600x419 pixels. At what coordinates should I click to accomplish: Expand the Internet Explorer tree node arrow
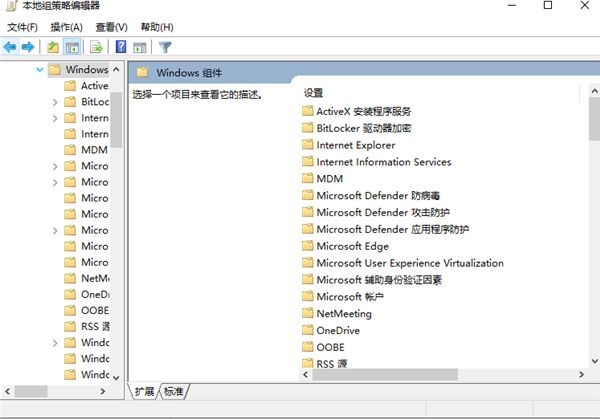tap(55, 118)
